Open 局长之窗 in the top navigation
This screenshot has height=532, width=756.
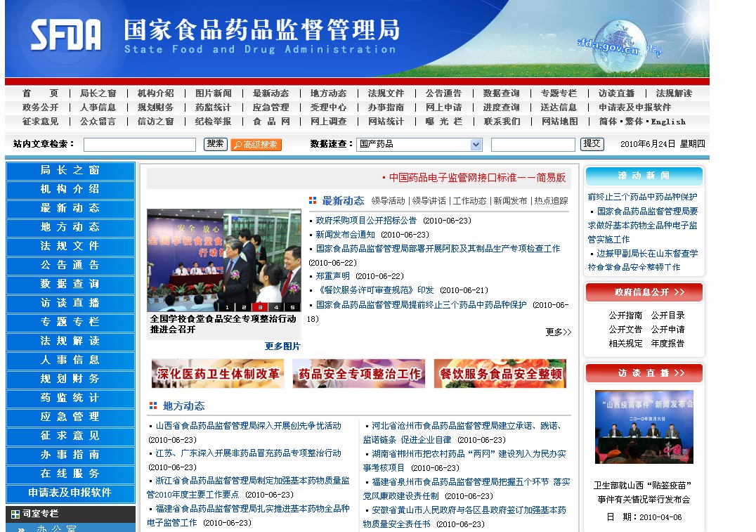pos(98,93)
